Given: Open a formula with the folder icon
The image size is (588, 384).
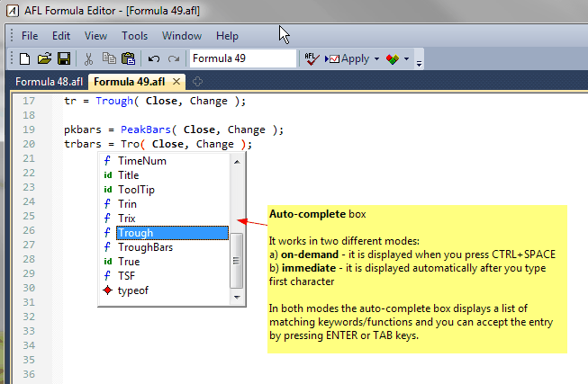Looking at the screenshot, I should point(43,58).
